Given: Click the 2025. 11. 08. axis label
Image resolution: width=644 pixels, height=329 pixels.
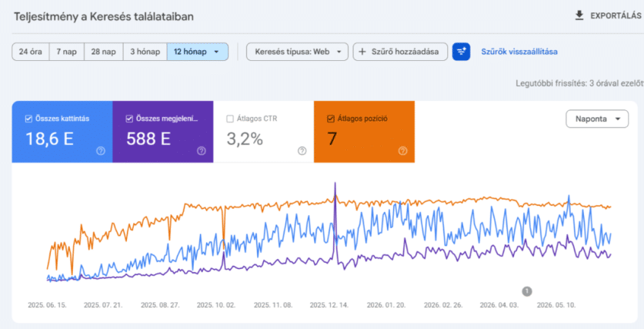Looking at the screenshot, I should (x=273, y=305).
